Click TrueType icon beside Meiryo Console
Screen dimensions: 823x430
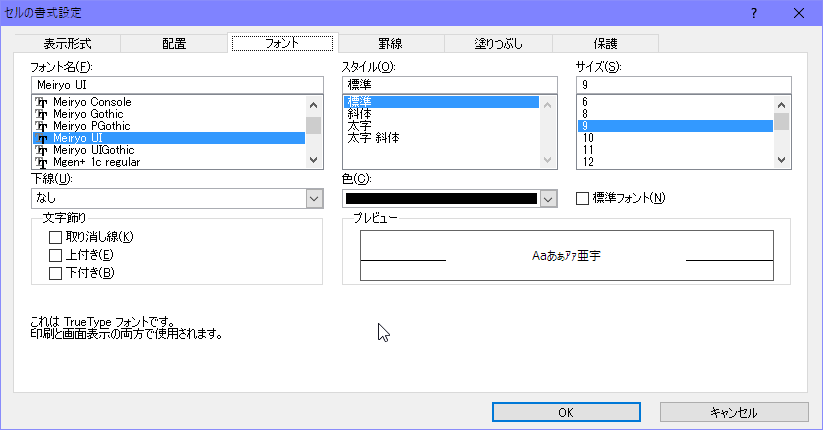(41, 102)
